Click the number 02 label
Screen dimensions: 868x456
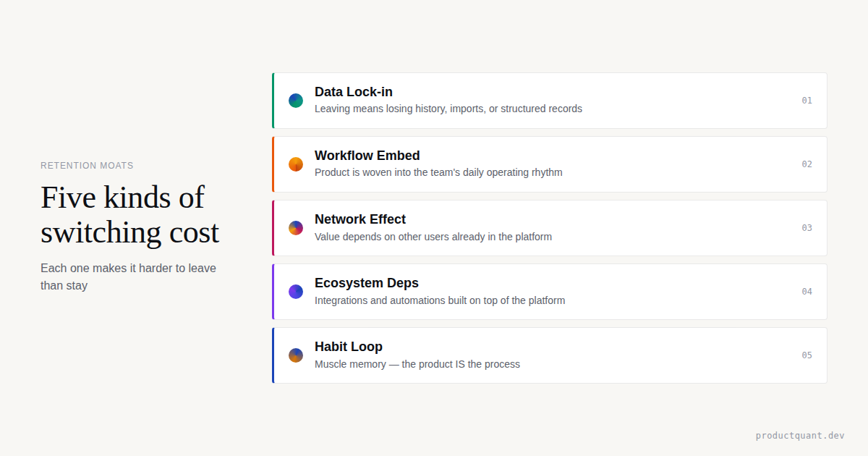click(807, 164)
